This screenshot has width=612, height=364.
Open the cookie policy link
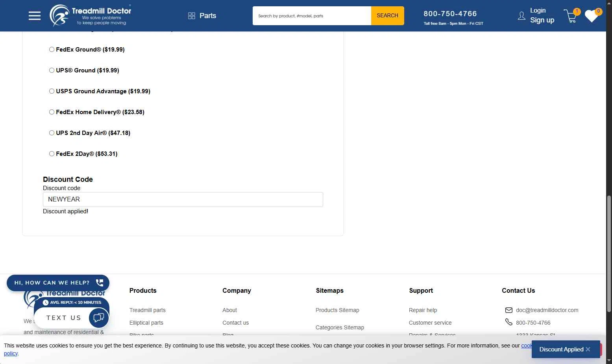pyautogui.click(x=11, y=353)
